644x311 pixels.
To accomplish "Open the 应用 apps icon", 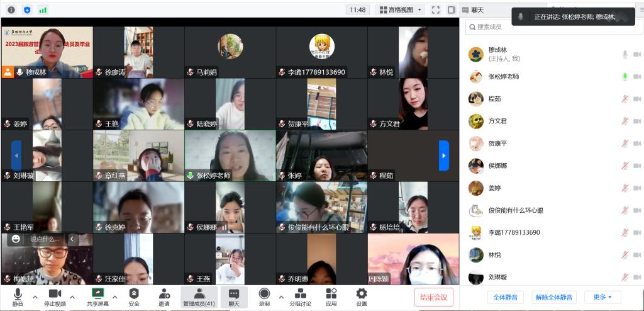I will (x=331, y=293).
